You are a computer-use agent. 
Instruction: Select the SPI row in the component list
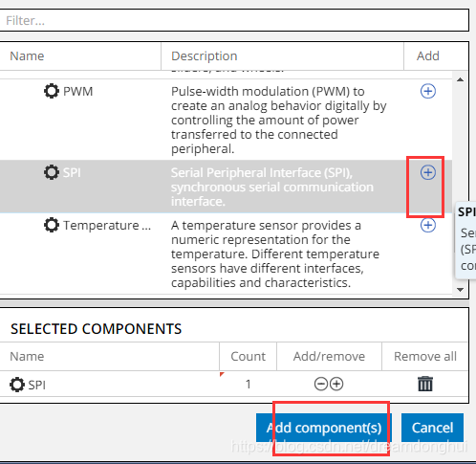[226, 187]
